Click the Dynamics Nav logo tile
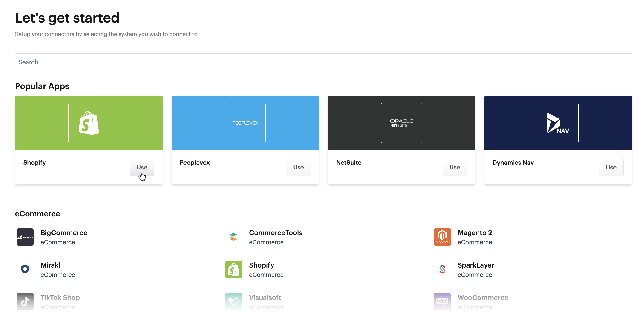This screenshot has width=644, height=328. (x=558, y=123)
